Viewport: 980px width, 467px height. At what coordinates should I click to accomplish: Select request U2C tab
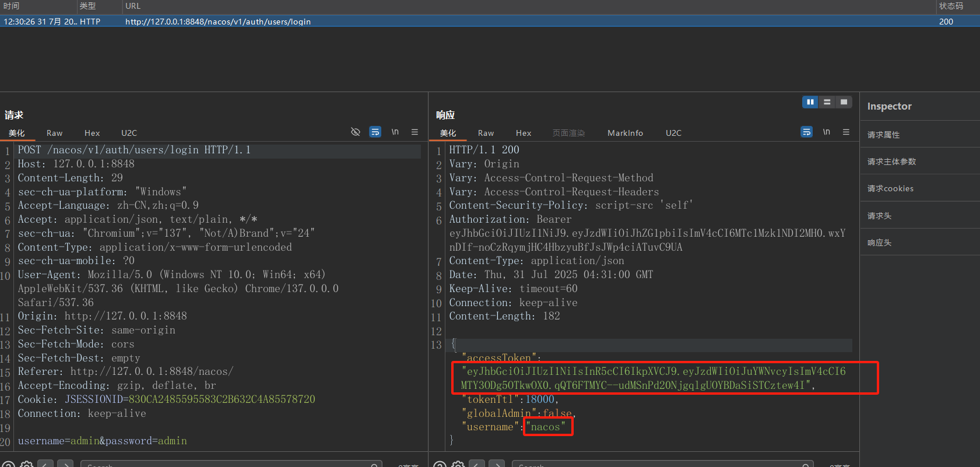click(x=129, y=133)
